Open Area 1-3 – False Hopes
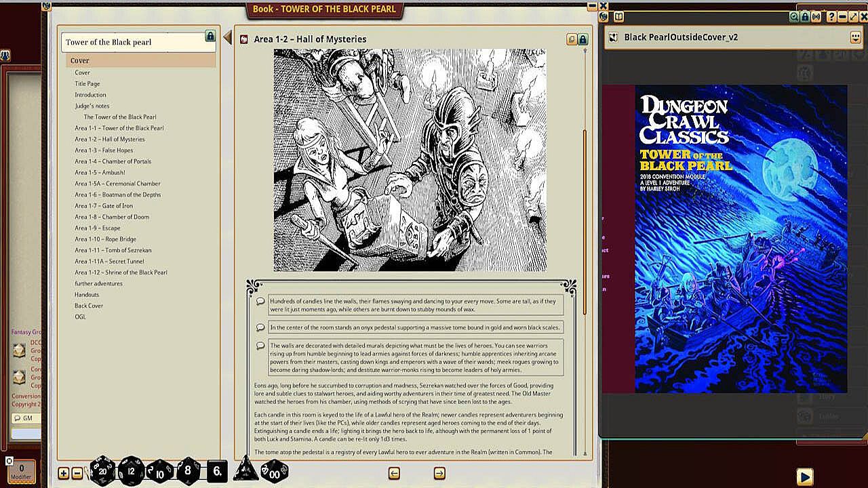 click(104, 150)
